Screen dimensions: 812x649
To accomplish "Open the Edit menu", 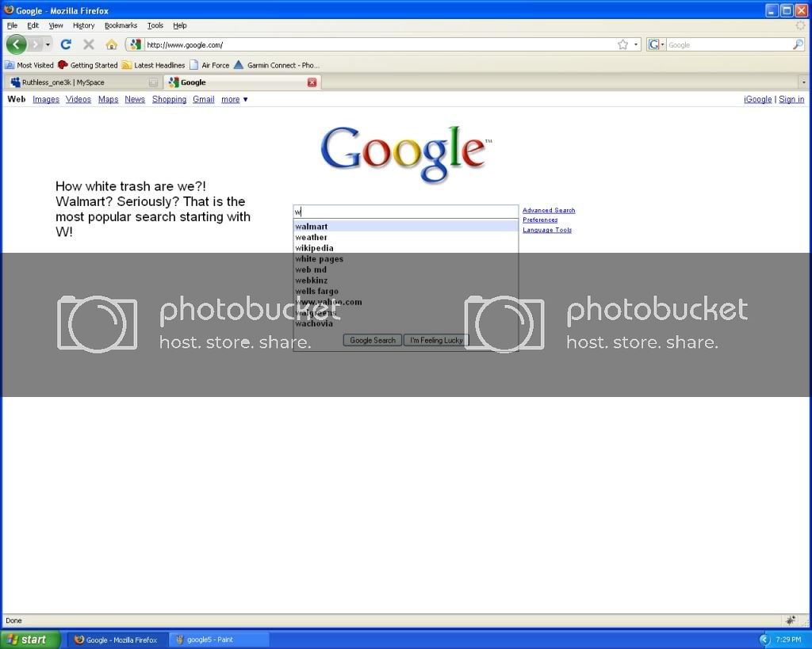I will [33, 25].
